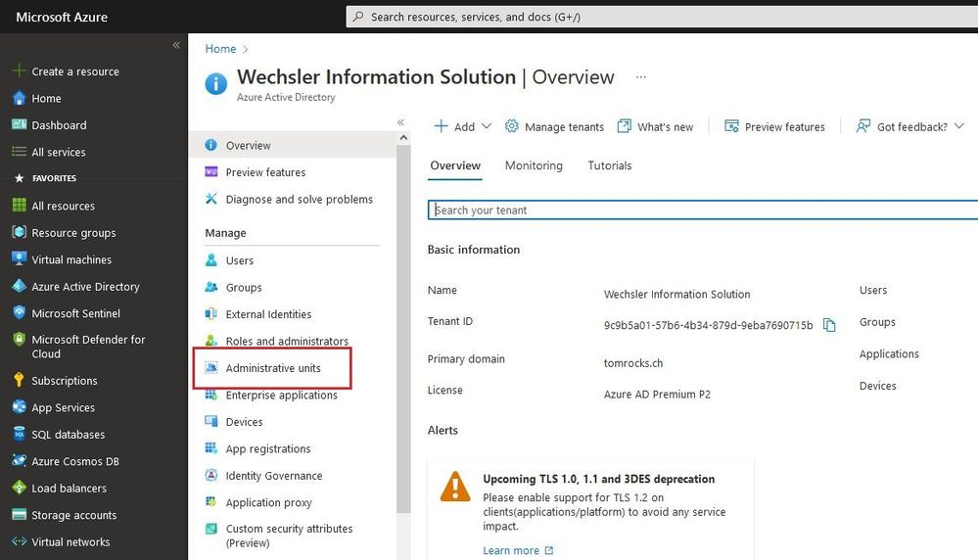Click the Home house icon in sidebar
The height and width of the screenshot is (560, 978).
pos(20,98)
